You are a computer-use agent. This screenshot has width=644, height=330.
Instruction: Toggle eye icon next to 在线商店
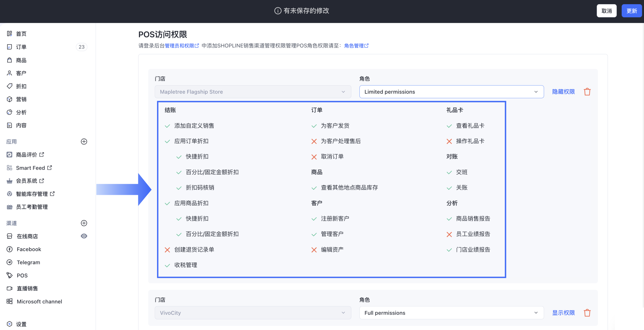click(84, 236)
